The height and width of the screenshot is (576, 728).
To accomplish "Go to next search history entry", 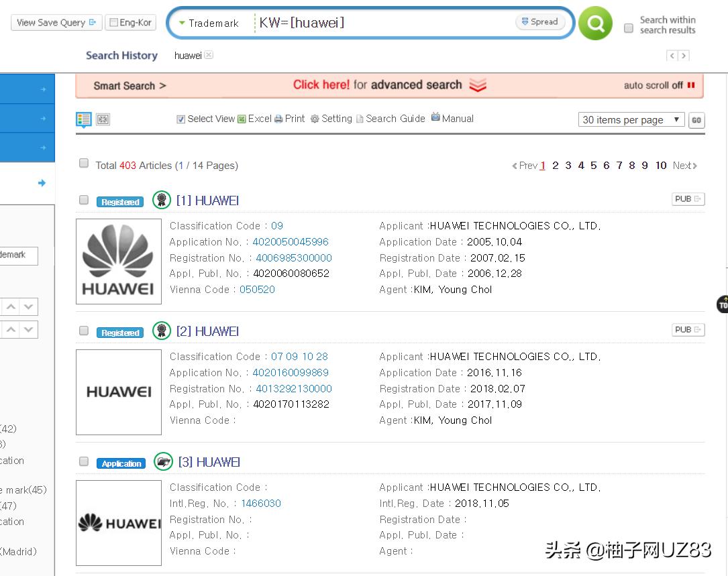I will (x=684, y=56).
